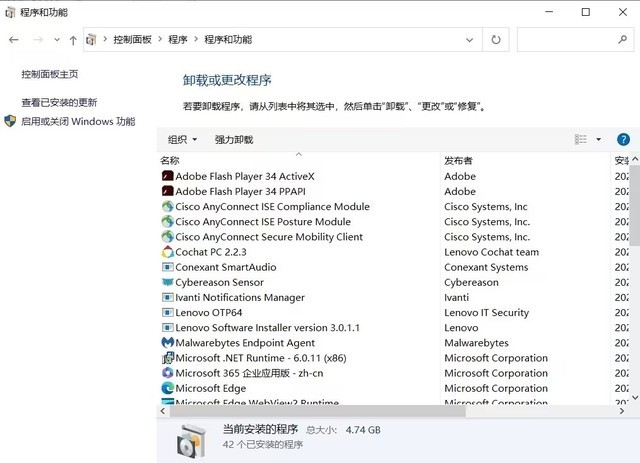Click the search magnifier icon
640x463 pixels.
tap(622, 40)
